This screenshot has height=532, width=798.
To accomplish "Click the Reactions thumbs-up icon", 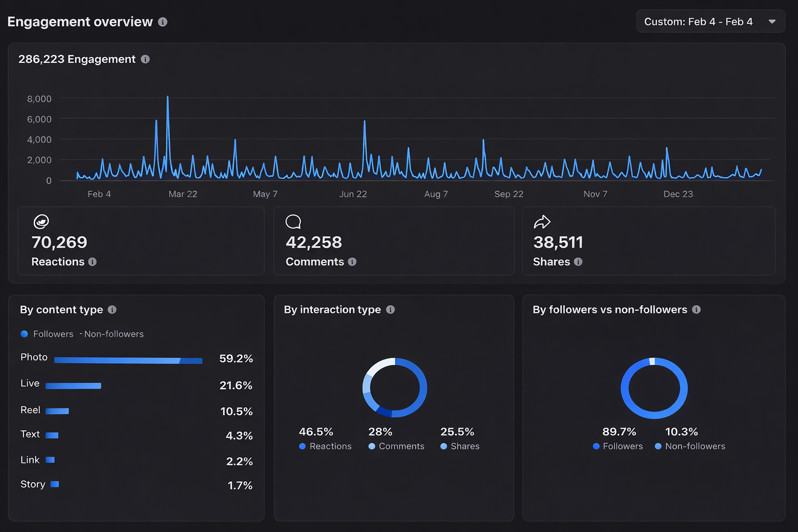I will pos(41,221).
